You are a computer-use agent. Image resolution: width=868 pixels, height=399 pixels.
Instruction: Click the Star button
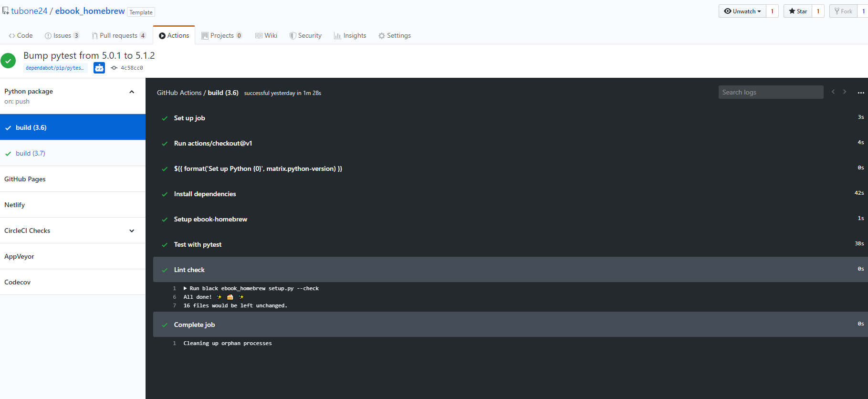(x=797, y=11)
